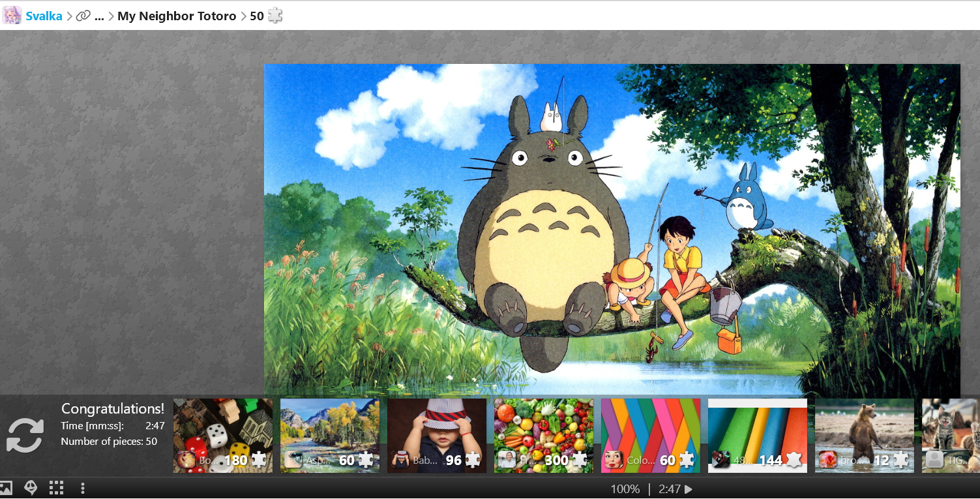
Task: Open the Aspen river puzzle with 60 pieces
Action: tap(330, 436)
